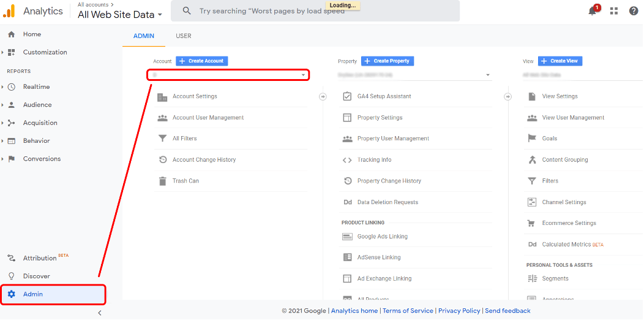Click the Goals flag icon
Image resolution: width=644 pixels, height=320 pixels.
tap(533, 139)
